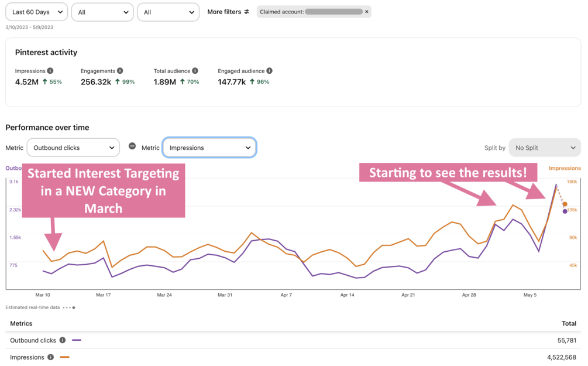Remove the Claimed account filter chip

coord(367,12)
